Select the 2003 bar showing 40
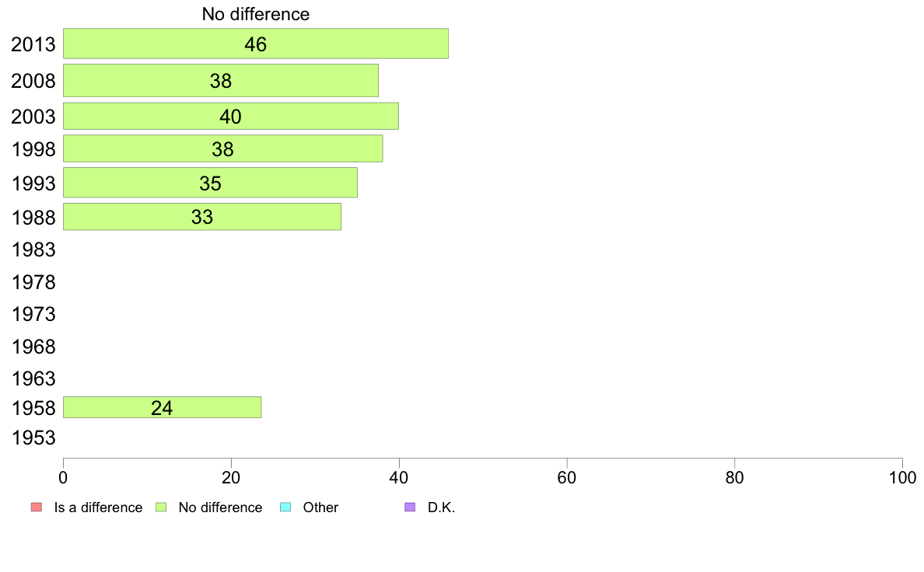 pos(230,116)
